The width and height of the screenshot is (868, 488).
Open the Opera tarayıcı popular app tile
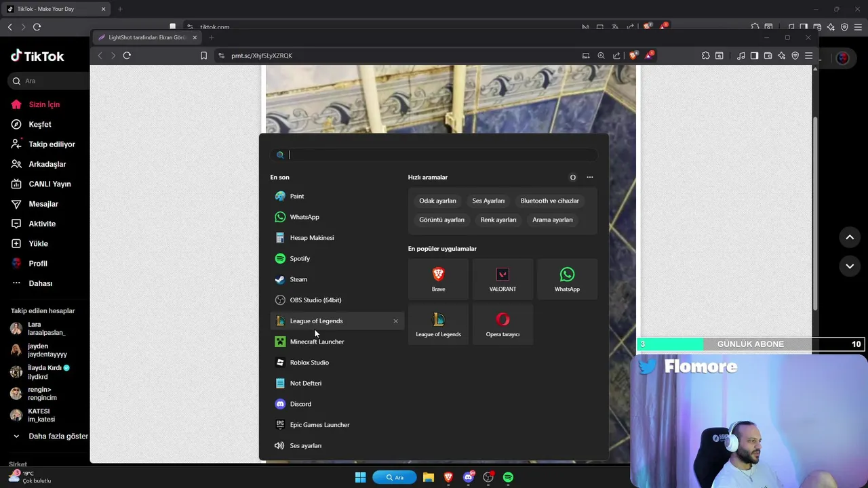(502, 325)
